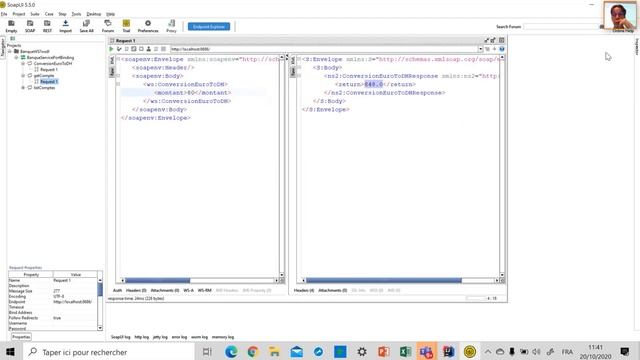Click the Properties button at bottom left
Viewport: 640px width, 360px height.
coord(21,337)
